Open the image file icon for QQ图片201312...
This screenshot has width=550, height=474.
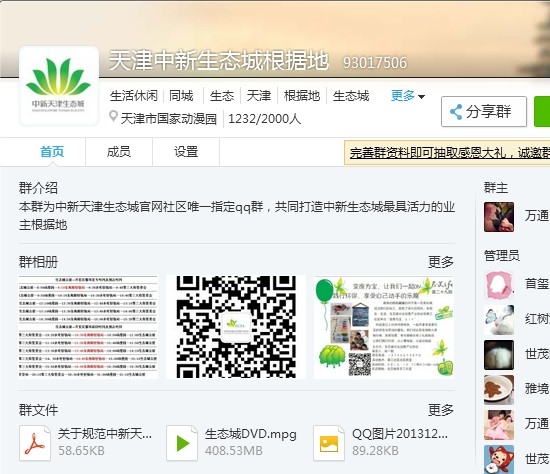(x=329, y=443)
